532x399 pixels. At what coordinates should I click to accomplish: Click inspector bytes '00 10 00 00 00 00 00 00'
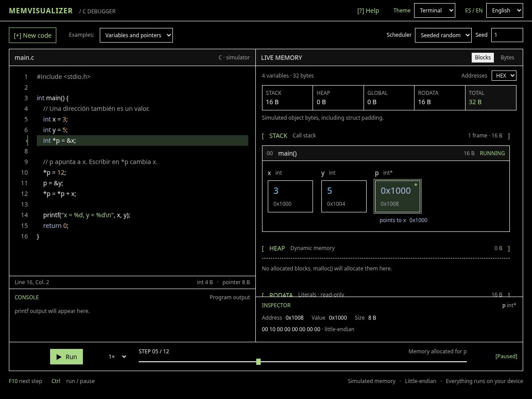(291, 329)
